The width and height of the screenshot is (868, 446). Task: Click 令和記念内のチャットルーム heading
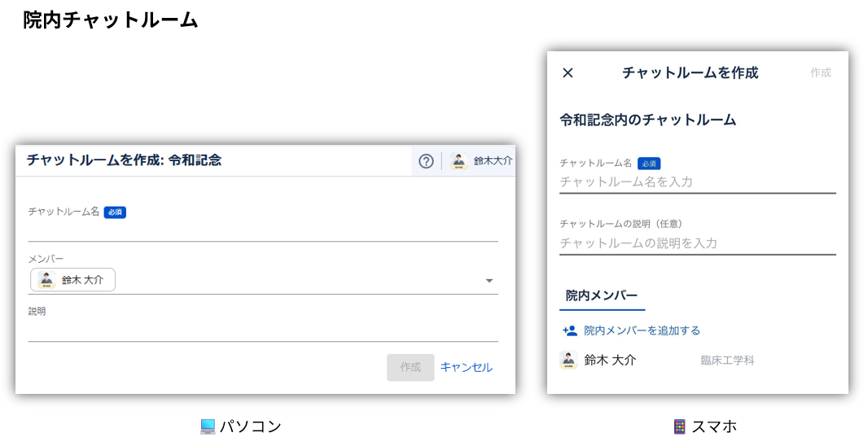647,120
